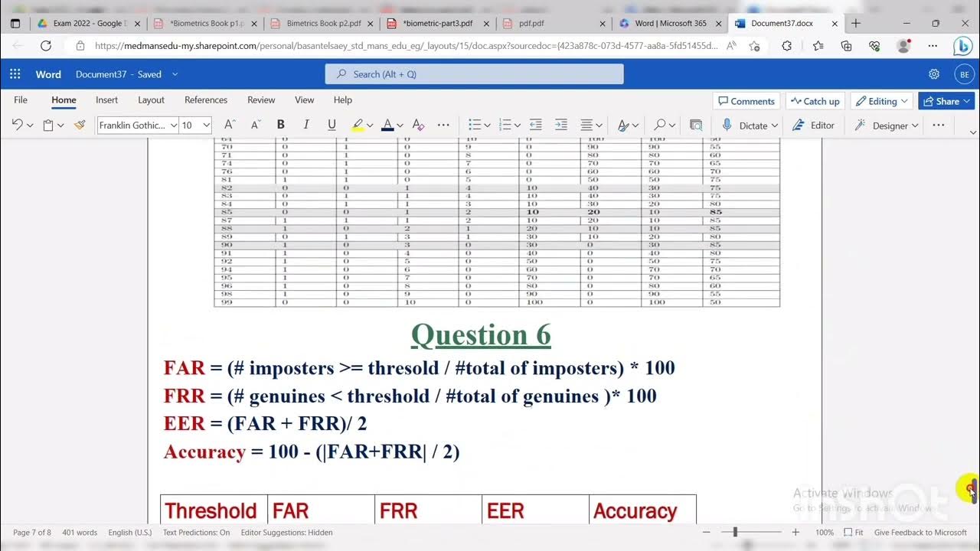
Task: Apply numbered list formatting
Action: 505,125
